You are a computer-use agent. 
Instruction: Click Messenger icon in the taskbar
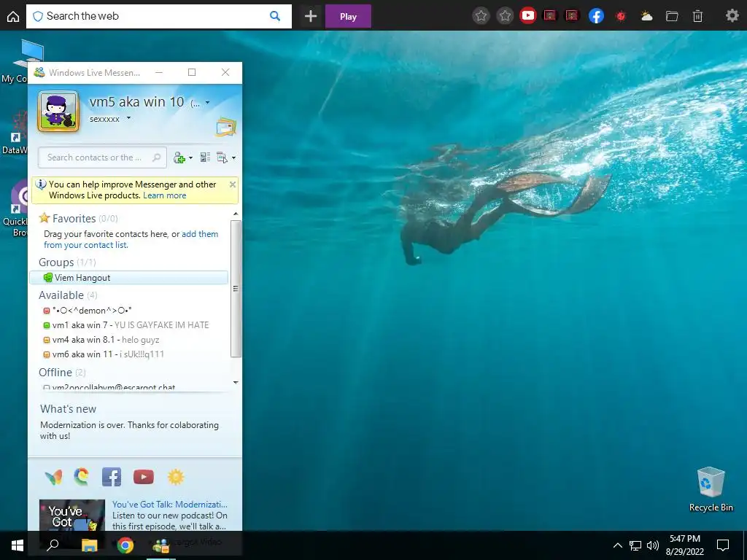click(x=161, y=545)
